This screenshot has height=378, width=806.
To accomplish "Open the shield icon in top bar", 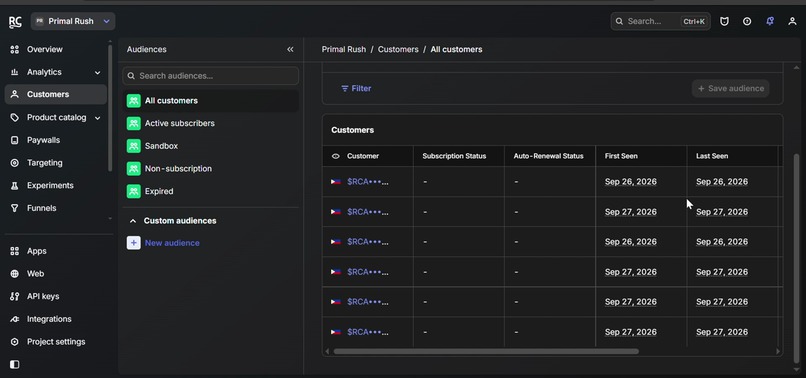I will (x=724, y=21).
